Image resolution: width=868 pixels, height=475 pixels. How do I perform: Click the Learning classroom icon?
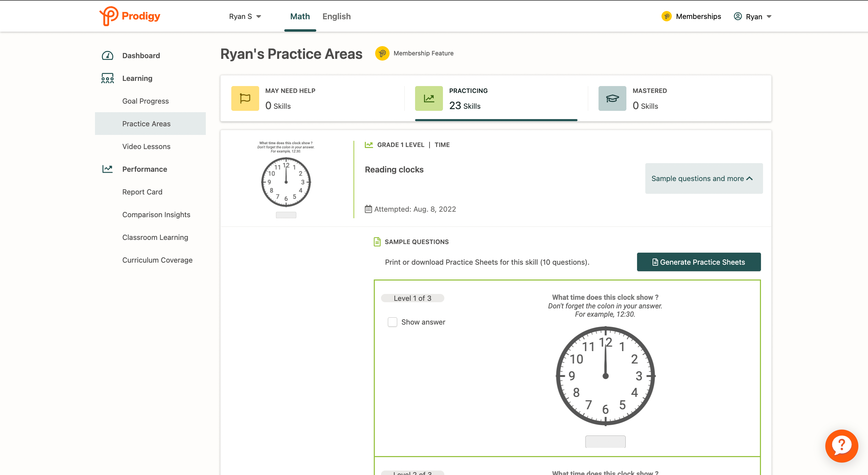tap(107, 78)
